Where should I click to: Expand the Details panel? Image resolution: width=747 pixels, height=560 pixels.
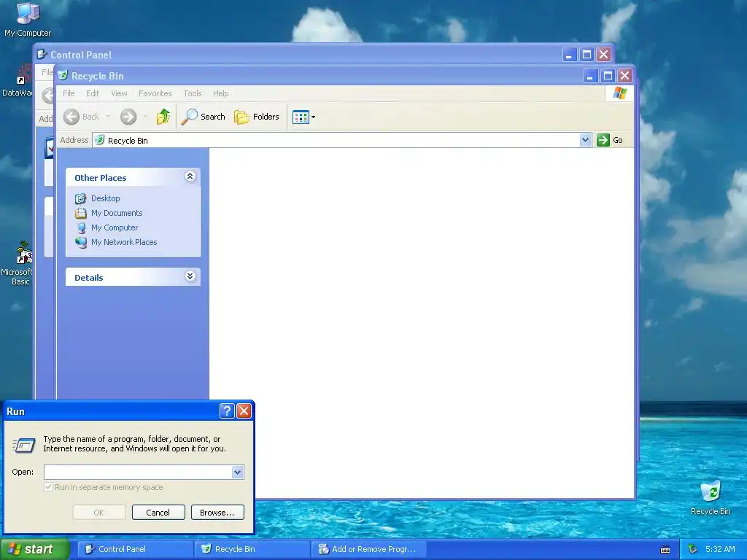190,276
